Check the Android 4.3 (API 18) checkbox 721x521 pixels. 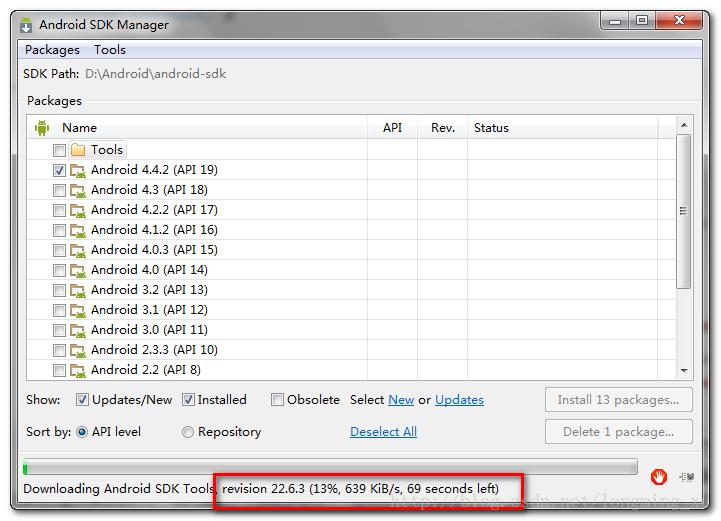click(59, 190)
